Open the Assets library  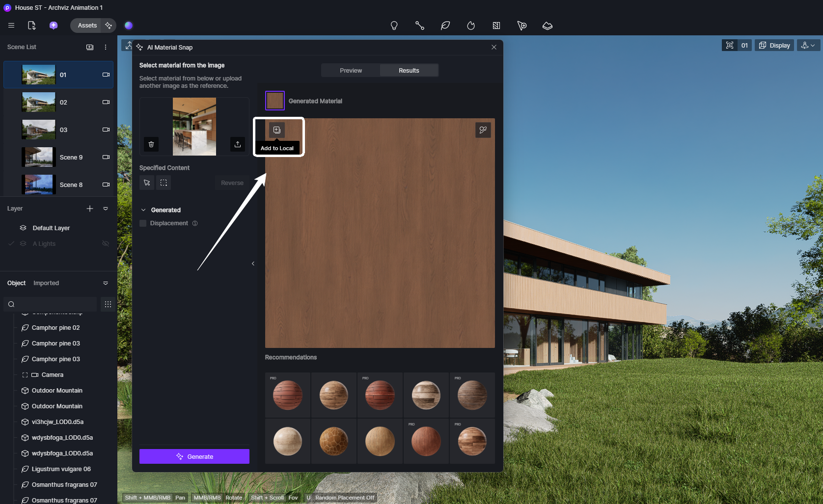tap(87, 26)
